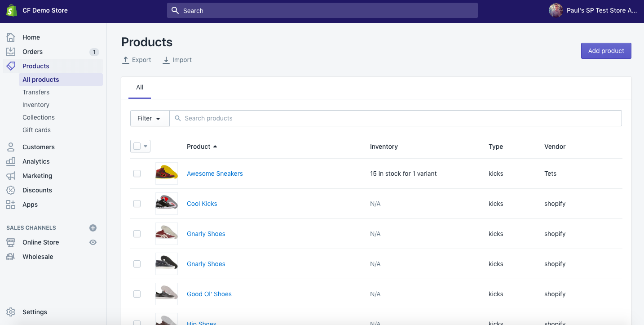
Task: Click '15 in stock for 1 variant' text
Action: pos(403,174)
